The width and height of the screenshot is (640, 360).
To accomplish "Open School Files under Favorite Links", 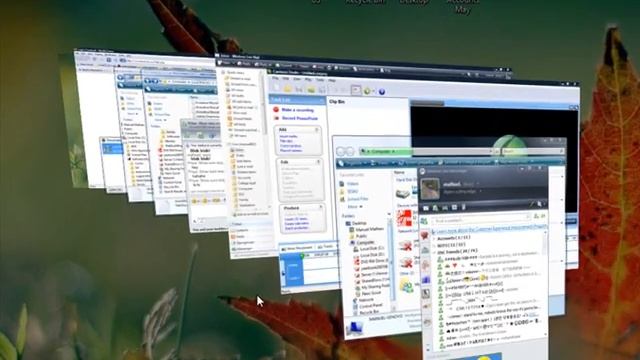I will point(358,199).
